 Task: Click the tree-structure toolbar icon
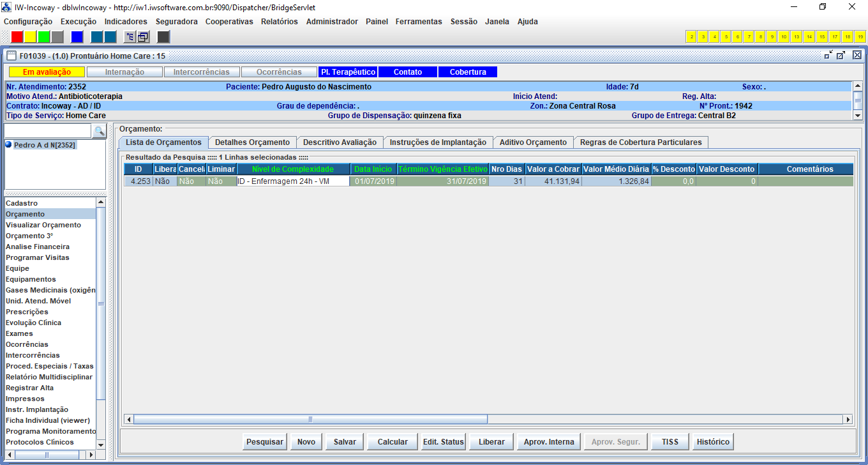point(130,37)
